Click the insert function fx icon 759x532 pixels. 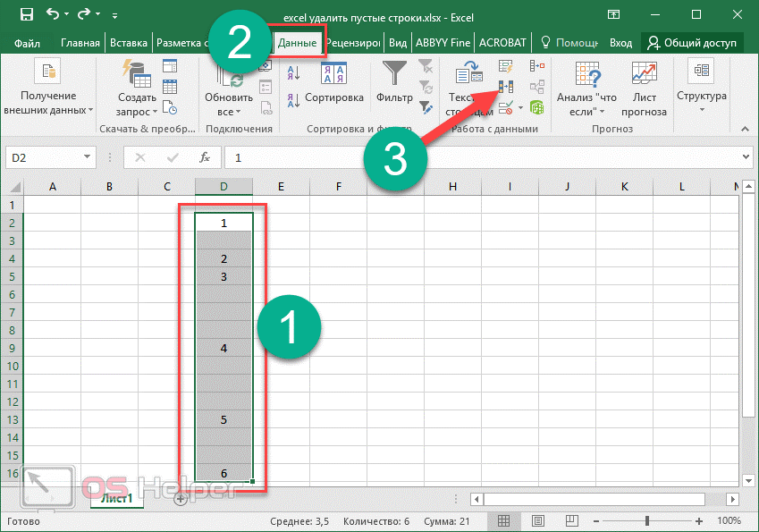[205, 157]
